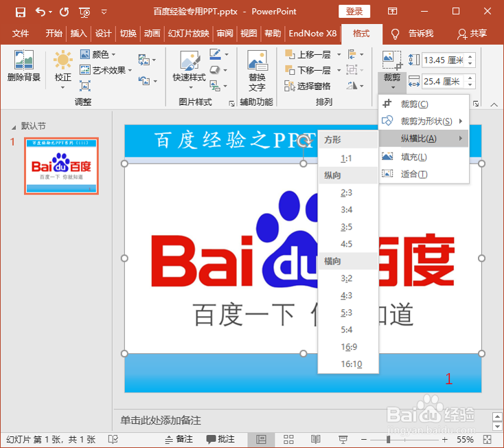Select the 1:1 square aspect ratio
The height and width of the screenshot is (448, 504).
(x=348, y=159)
